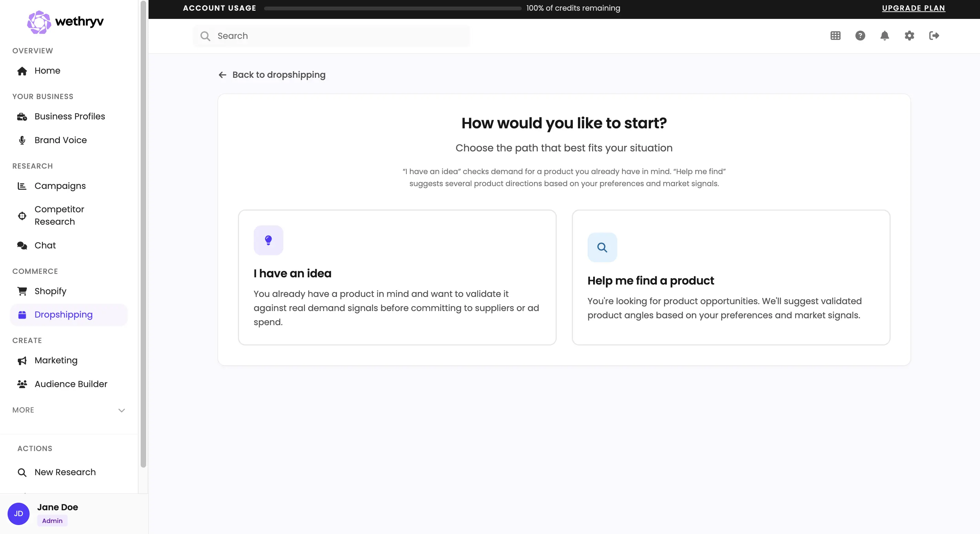Open Business Profiles in sidebar
This screenshot has width=980, height=534.
tap(69, 116)
